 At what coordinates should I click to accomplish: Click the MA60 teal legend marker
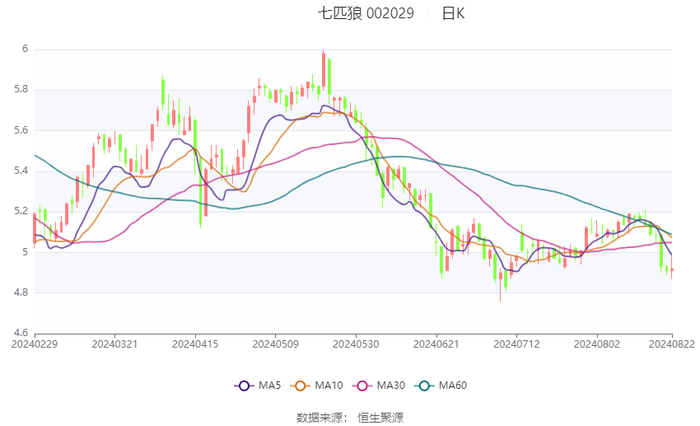[x=424, y=386]
